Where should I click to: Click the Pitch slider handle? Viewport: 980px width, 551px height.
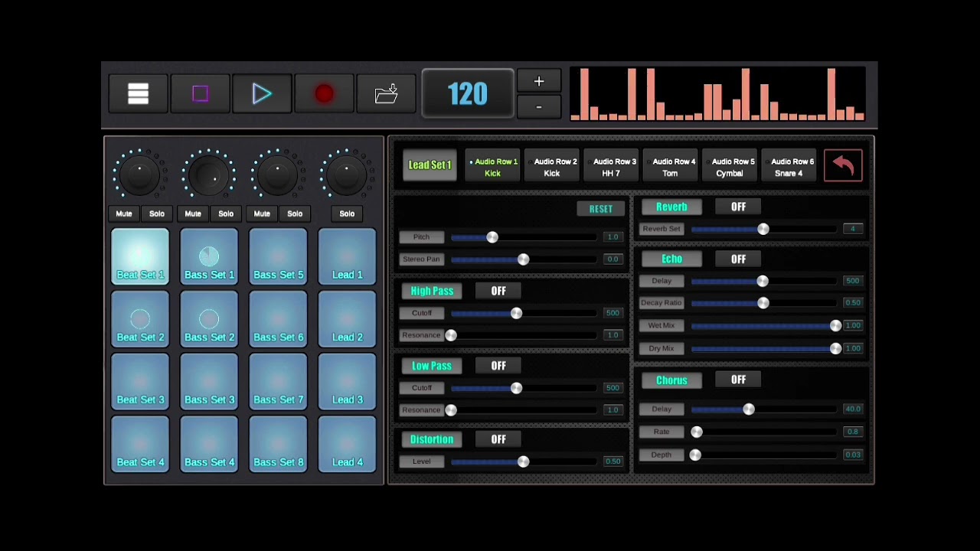(492, 237)
